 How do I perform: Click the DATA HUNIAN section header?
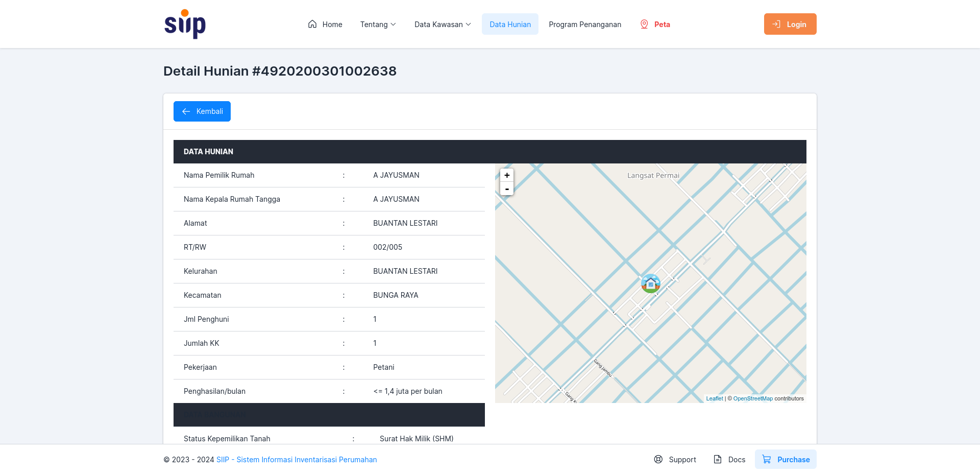coord(490,152)
